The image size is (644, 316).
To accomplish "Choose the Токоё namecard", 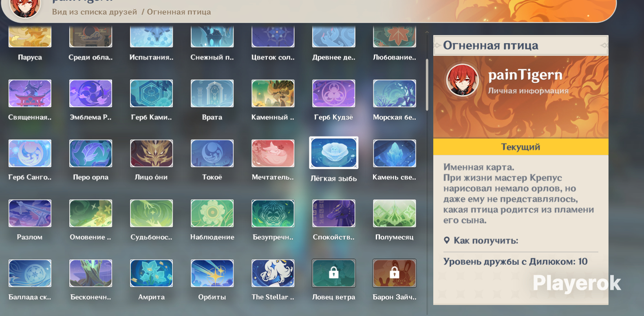I will point(212,153).
